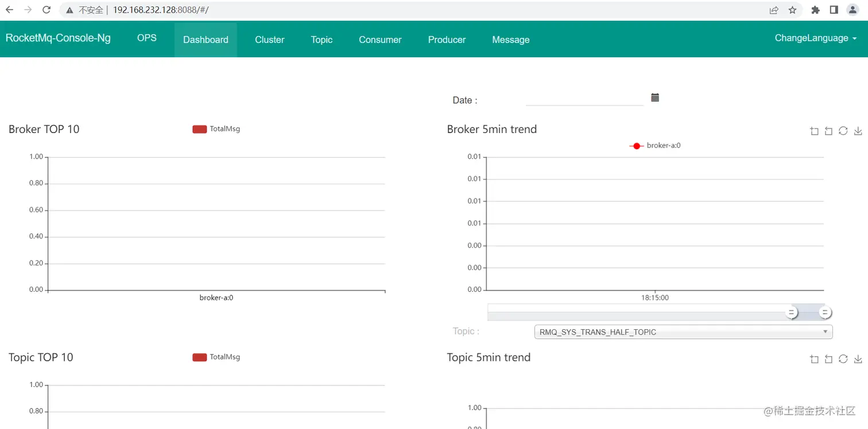Toggle TotalMsg legend in Broker TOP 10
This screenshot has height=429, width=868.
(x=216, y=129)
